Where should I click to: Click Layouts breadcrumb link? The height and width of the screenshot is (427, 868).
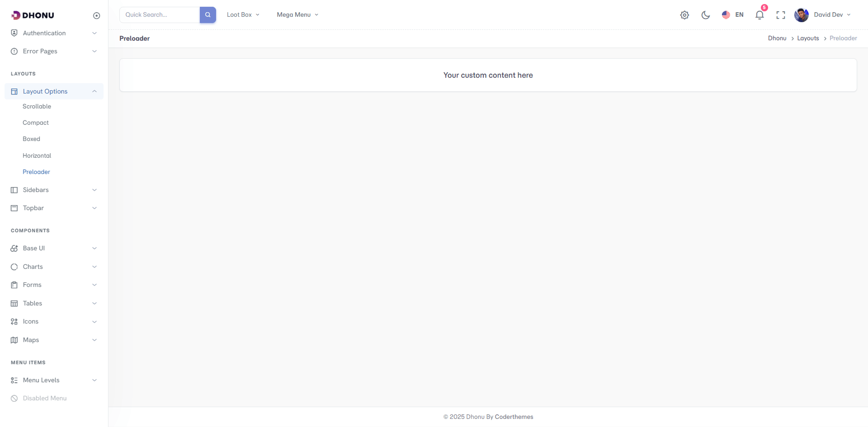(808, 38)
